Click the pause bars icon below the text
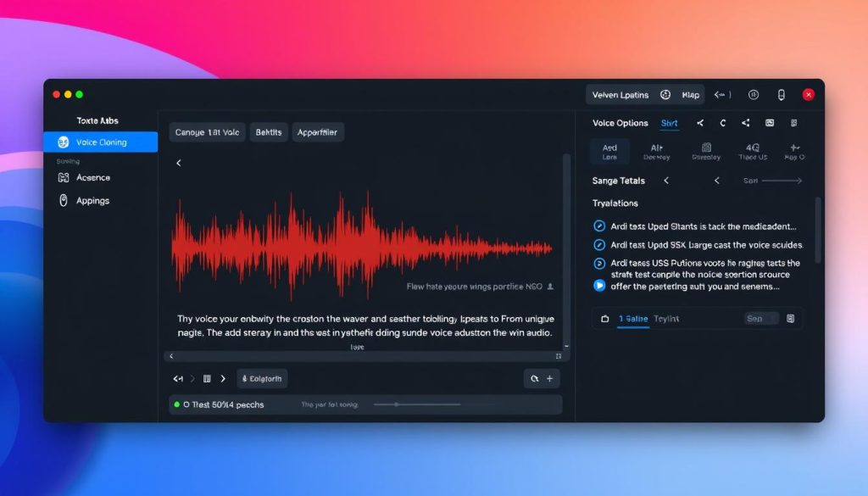The width and height of the screenshot is (868, 496). [x=207, y=379]
